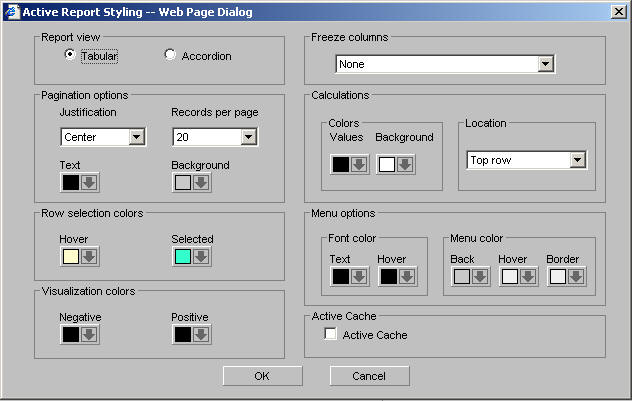The image size is (632, 401).
Task: Open Menu Font color Hover picker arrow
Action: [x=407, y=277]
